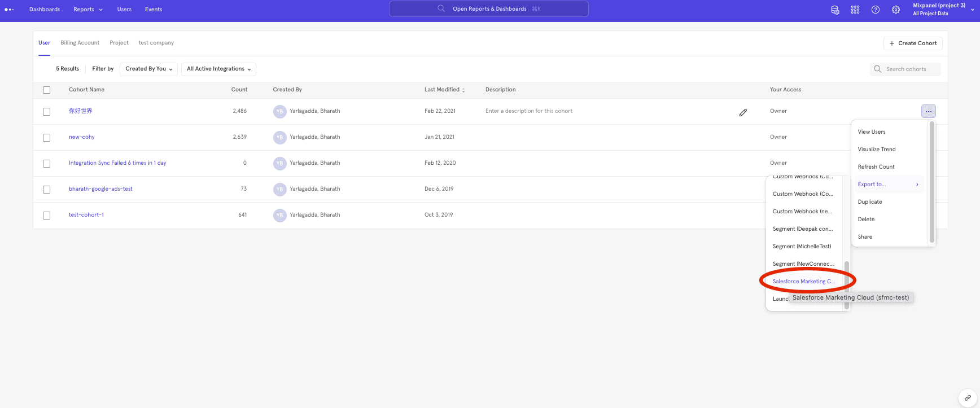Toggle the select-all cohorts header checkbox
The height and width of the screenshot is (408, 980).
click(x=47, y=90)
